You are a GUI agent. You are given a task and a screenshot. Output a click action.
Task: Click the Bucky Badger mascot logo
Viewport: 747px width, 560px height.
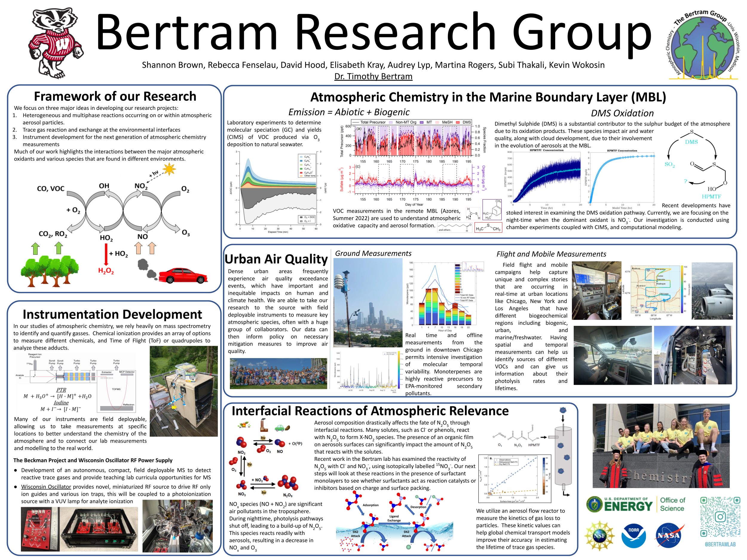tap(56, 43)
